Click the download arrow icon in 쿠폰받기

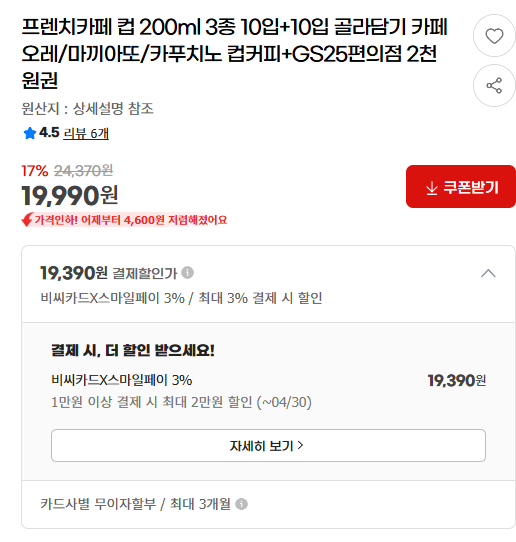(432, 188)
